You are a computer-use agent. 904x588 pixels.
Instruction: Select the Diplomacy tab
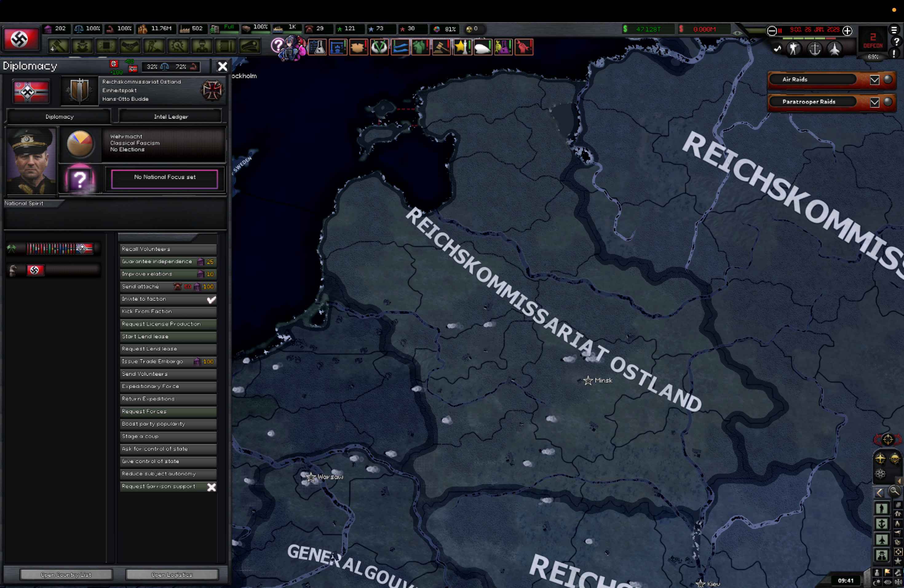pyautogui.click(x=60, y=117)
